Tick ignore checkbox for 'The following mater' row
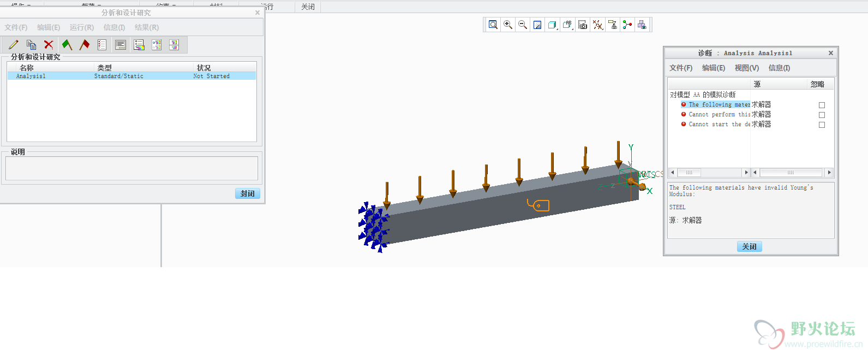The height and width of the screenshot is (354, 868). point(822,105)
